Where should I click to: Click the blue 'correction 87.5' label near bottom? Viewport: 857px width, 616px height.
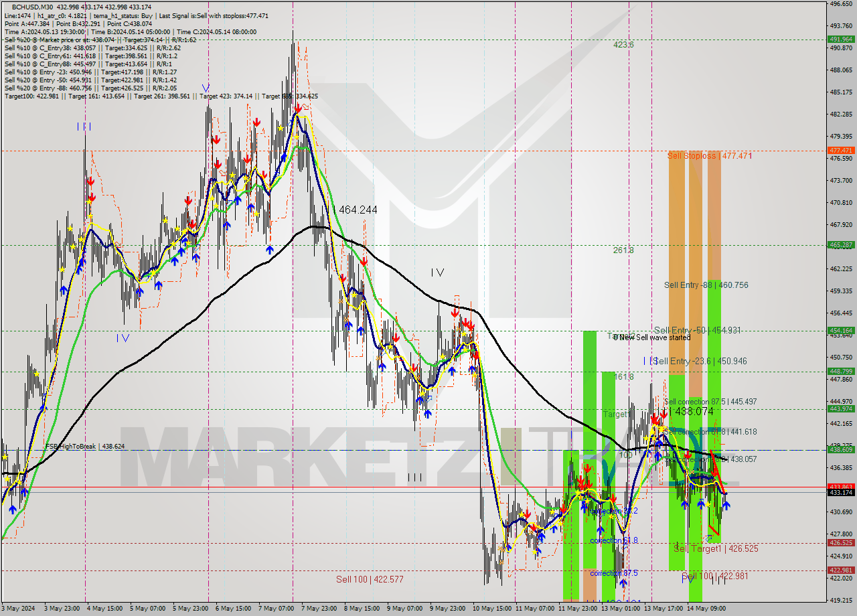pyautogui.click(x=614, y=573)
